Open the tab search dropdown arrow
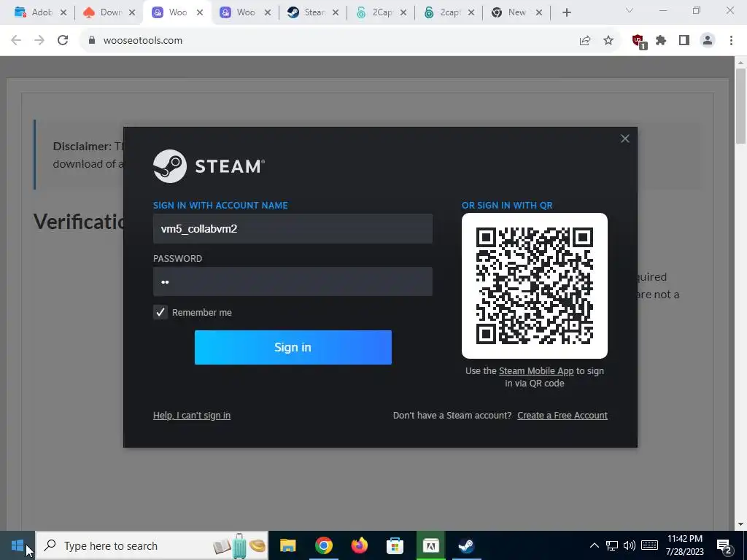747x560 pixels. 630,10
